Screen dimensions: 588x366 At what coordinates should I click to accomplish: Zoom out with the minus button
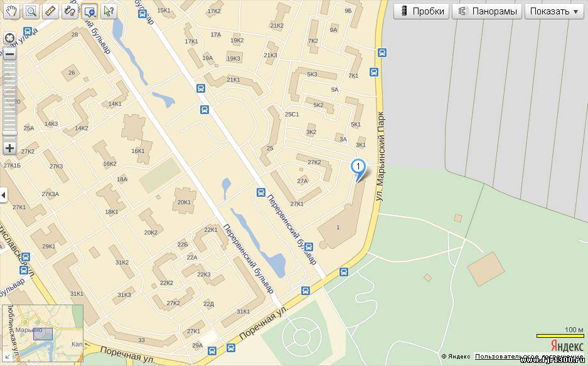click(x=10, y=55)
